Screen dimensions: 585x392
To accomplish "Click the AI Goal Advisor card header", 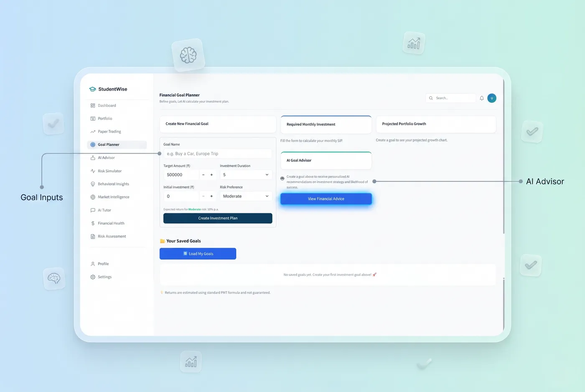I will click(326, 160).
